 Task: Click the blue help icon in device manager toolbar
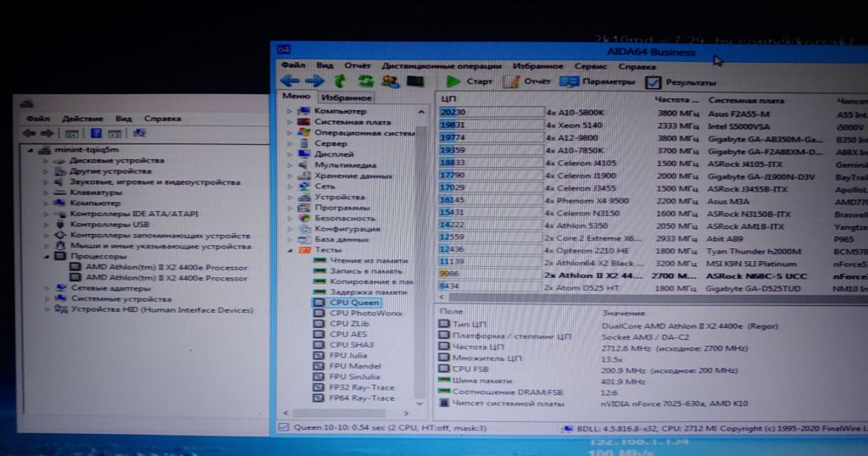(96, 133)
